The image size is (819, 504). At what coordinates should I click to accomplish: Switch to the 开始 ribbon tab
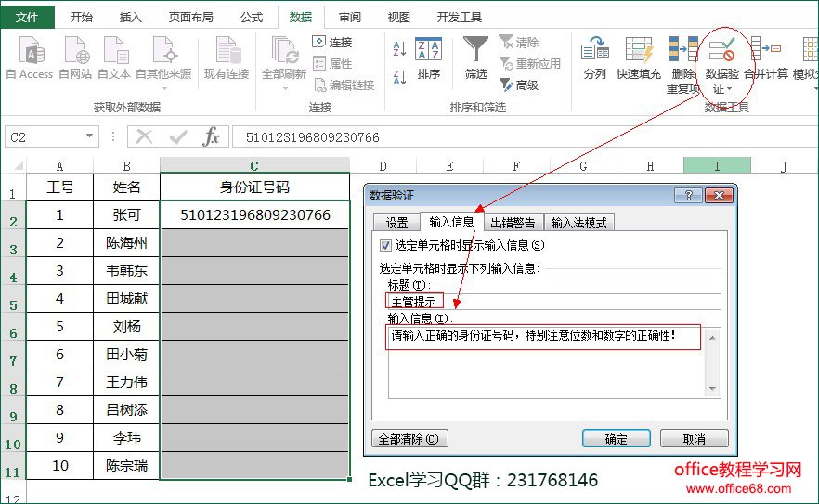click(x=82, y=18)
